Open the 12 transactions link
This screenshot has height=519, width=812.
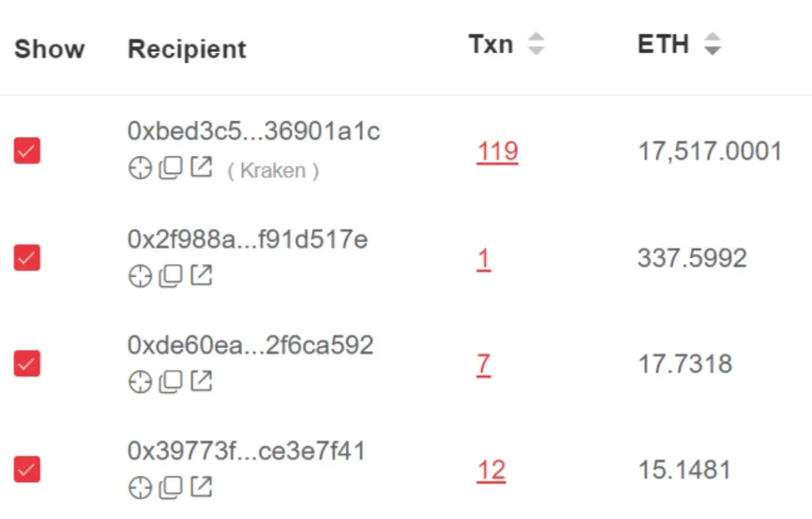pyautogui.click(x=491, y=471)
